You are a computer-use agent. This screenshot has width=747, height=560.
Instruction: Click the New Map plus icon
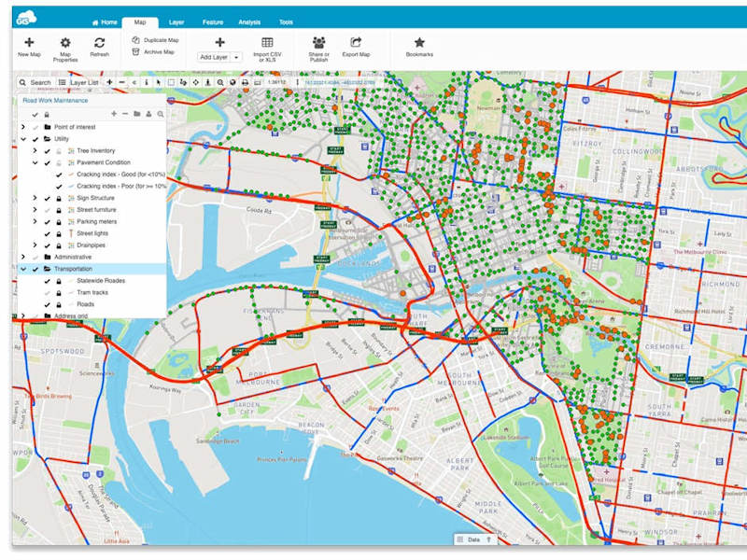coord(29,42)
